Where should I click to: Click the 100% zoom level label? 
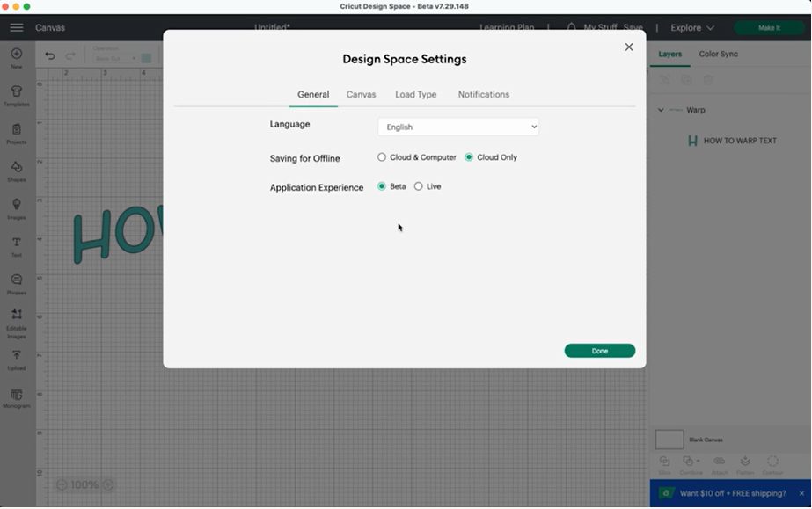click(x=84, y=484)
